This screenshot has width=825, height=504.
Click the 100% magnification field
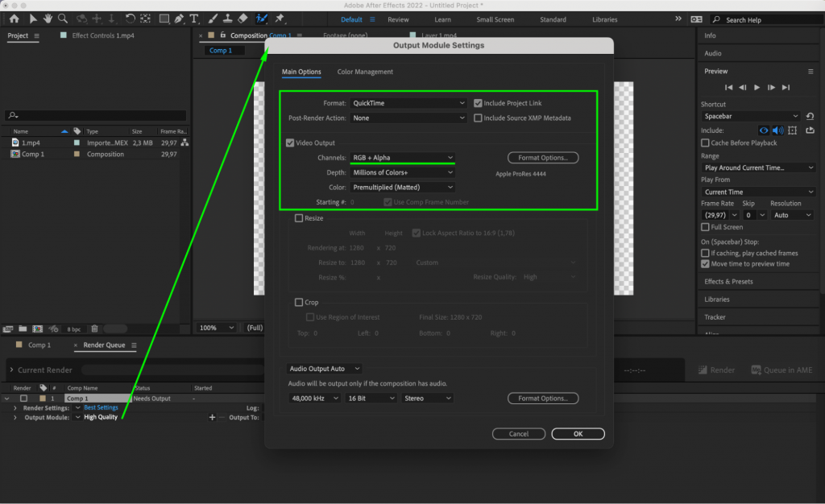coord(215,328)
